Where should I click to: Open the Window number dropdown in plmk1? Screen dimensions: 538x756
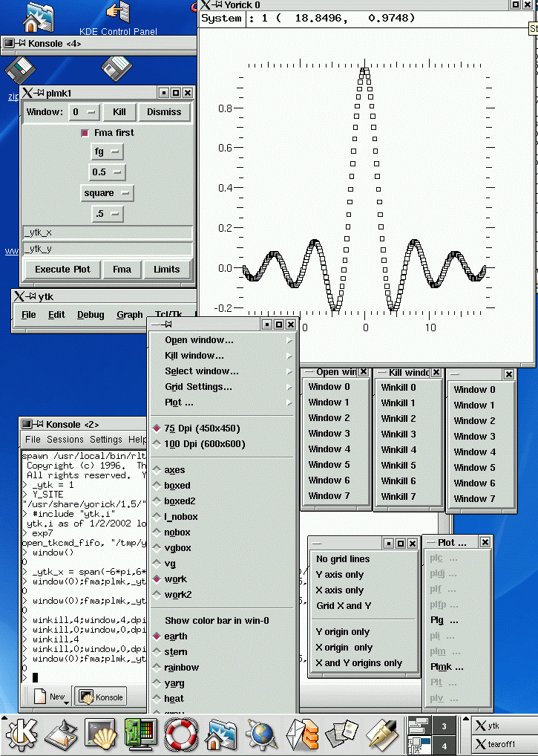tap(84, 112)
